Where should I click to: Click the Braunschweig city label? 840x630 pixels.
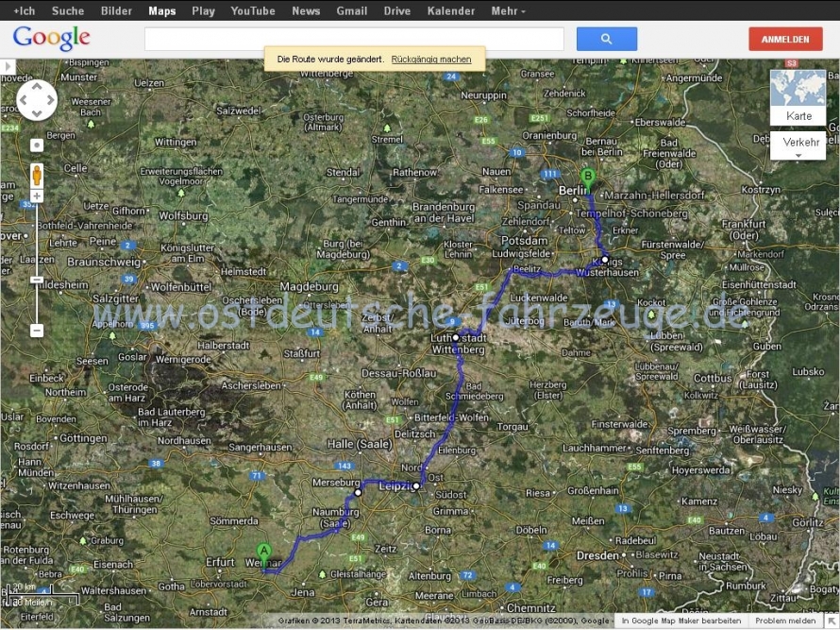coord(104,263)
